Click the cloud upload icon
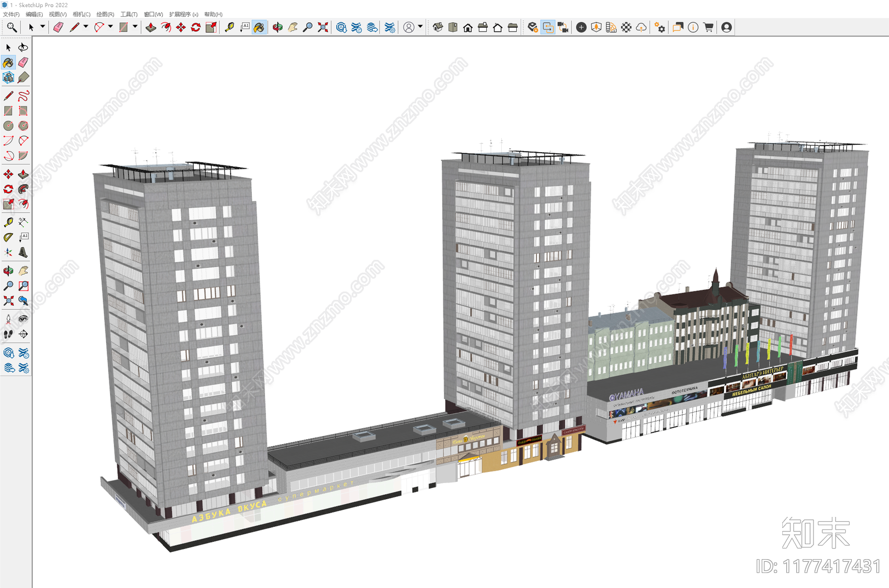889x588 pixels. tap(641, 27)
